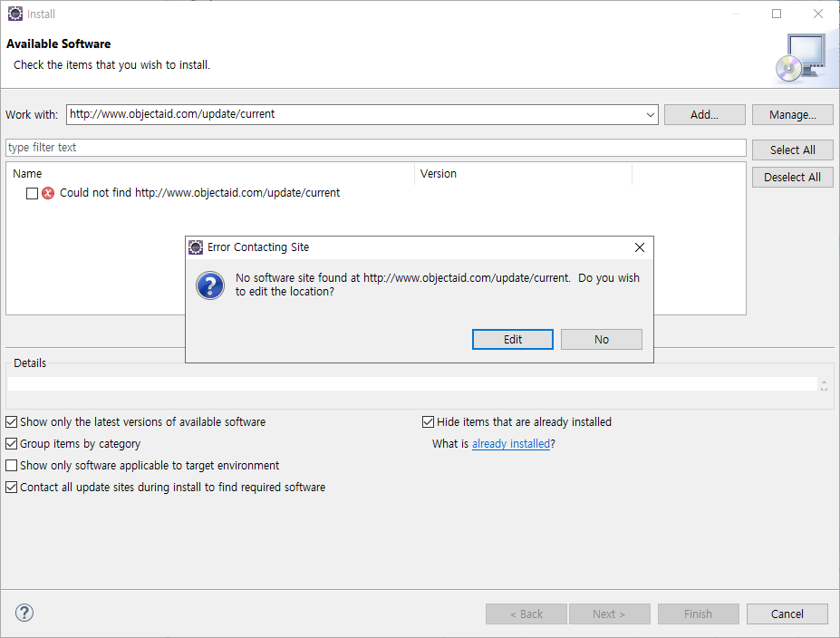Screen dimensions: 840x638
Task: Click the Manage... button
Action: coord(792,114)
